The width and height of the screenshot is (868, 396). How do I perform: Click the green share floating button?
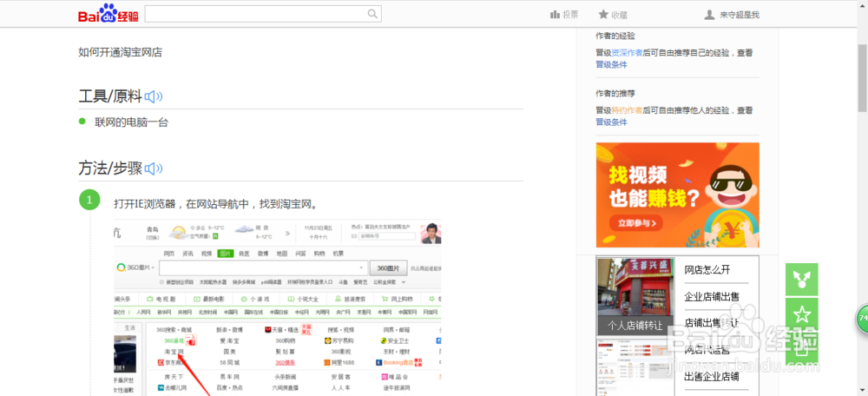[x=801, y=279]
